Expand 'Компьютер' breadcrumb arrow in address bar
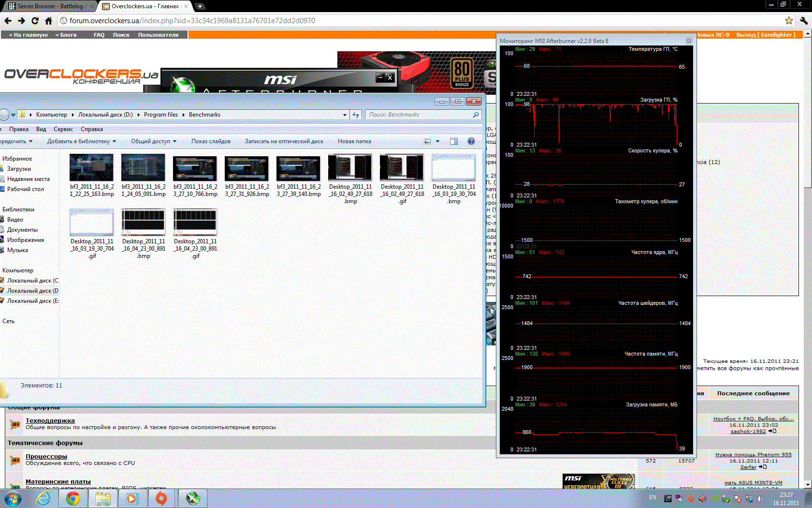This screenshot has height=508, width=812. coord(72,115)
